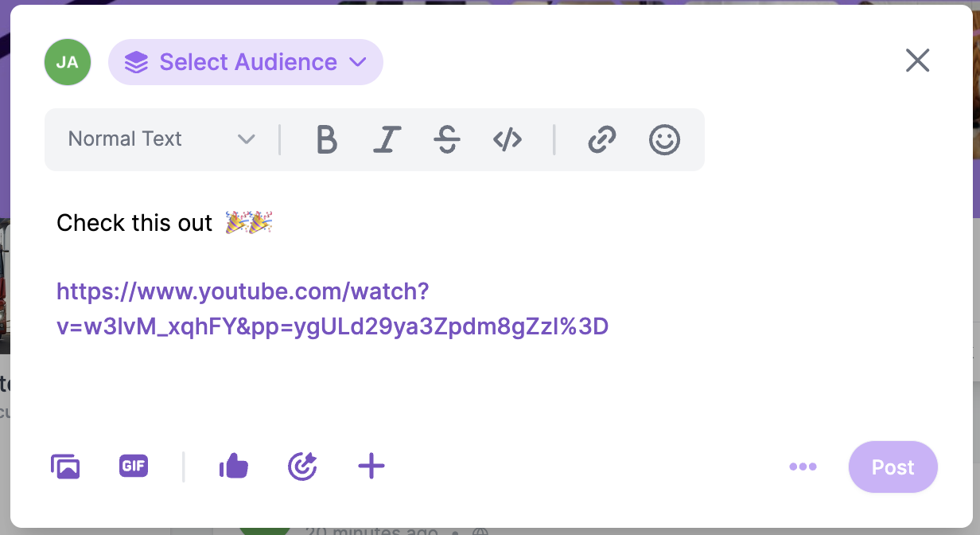Open the three-dots more options menu
The height and width of the screenshot is (535, 980).
[803, 467]
